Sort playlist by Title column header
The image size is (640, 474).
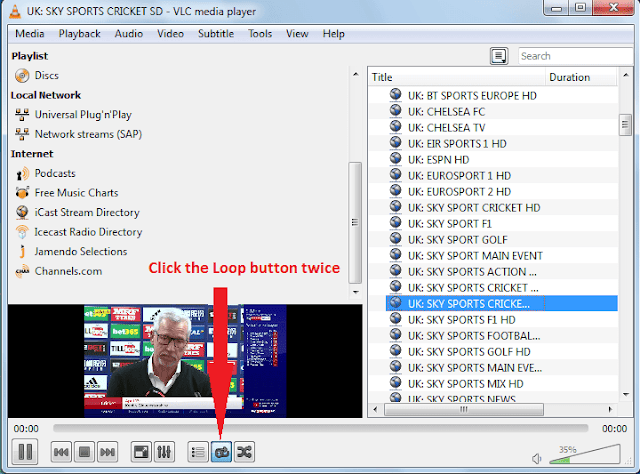[457, 77]
